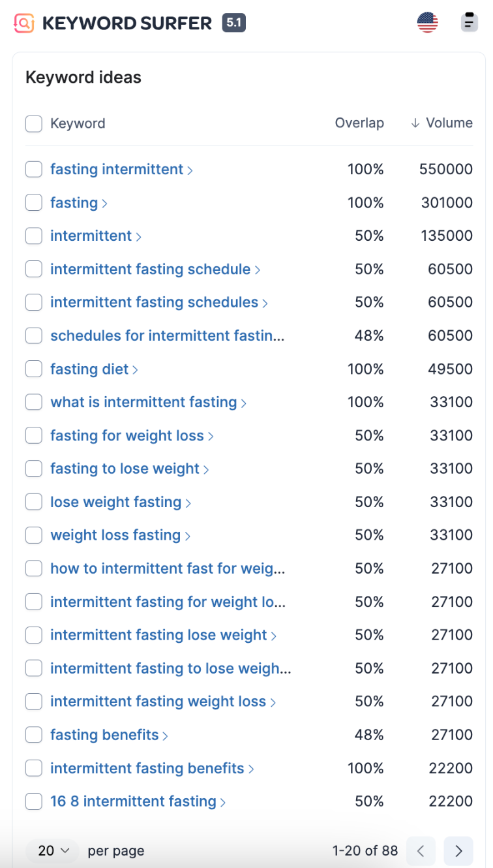Open the clipboard icon in header
This screenshot has width=493, height=868.
click(x=469, y=22)
